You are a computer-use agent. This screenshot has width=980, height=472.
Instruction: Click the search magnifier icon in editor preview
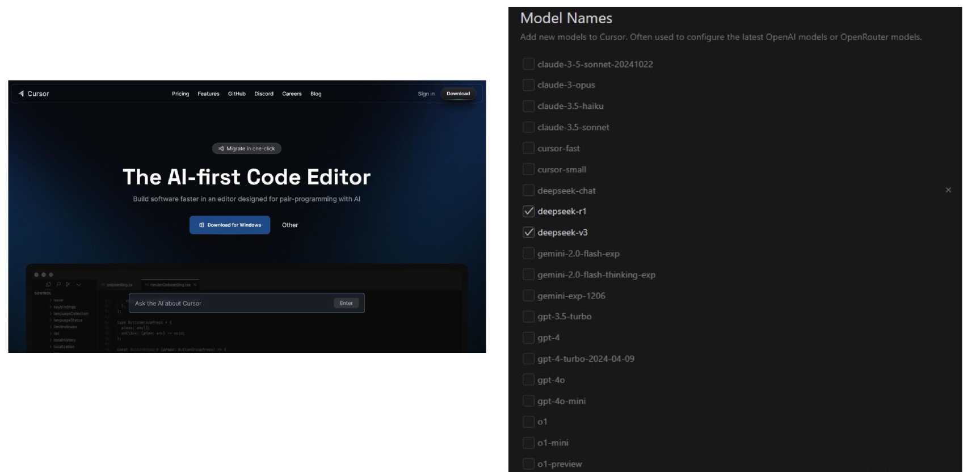[x=58, y=285]
